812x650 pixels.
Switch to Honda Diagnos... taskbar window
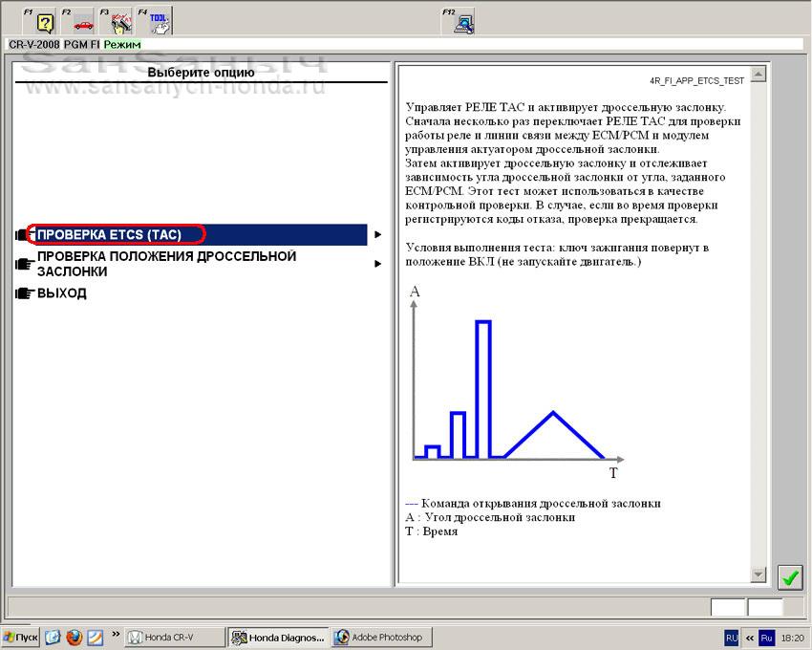(279, 637)
